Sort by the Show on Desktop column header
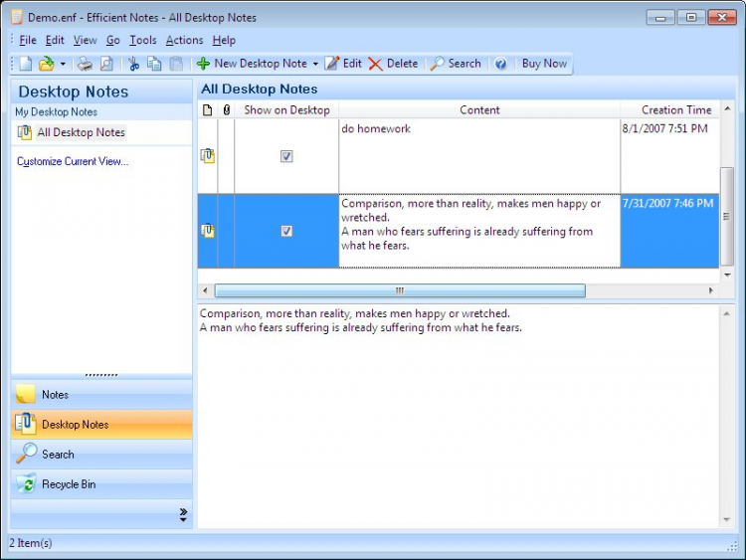746x560 pixels. [286, 109]
